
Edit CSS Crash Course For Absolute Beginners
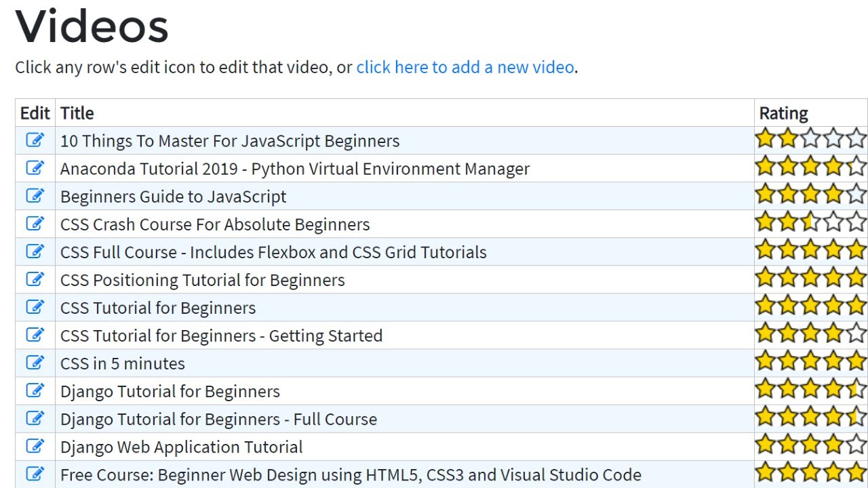[x=35, y=224]
